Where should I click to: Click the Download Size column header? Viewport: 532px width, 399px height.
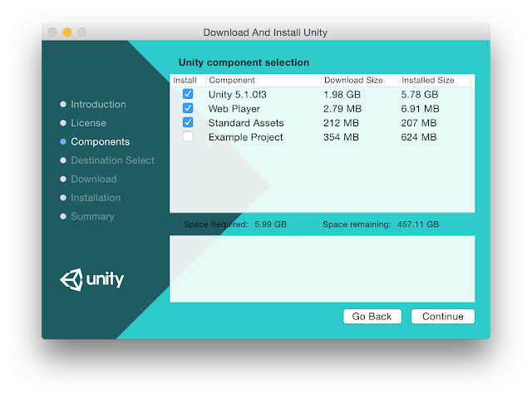click(x=353, y=80)
